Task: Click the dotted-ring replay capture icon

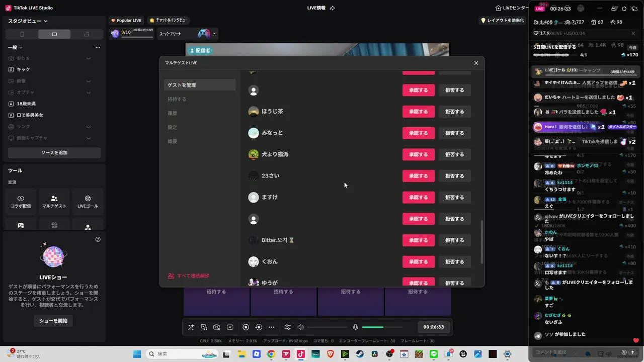Action: 259,327
